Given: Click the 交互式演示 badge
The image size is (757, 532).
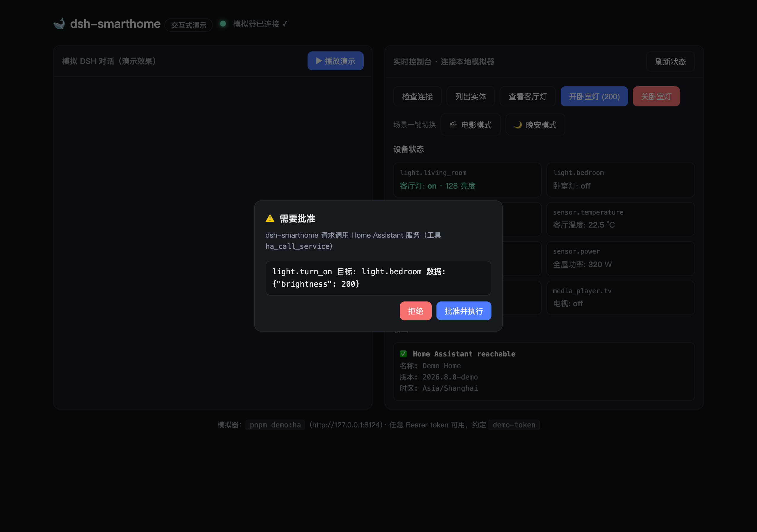Looking at the screenshot, I should tap(189, 25).
